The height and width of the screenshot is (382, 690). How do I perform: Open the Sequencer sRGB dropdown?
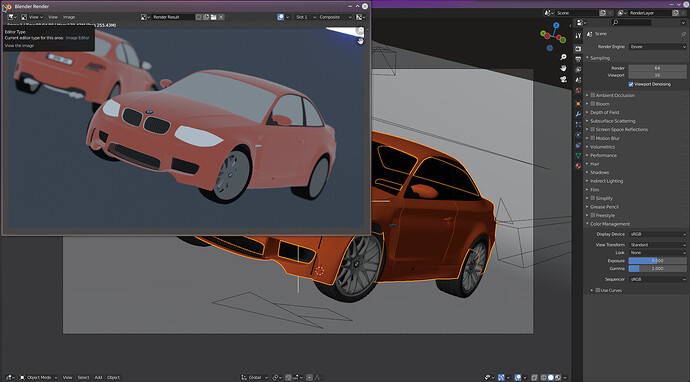tap(657, 279)
